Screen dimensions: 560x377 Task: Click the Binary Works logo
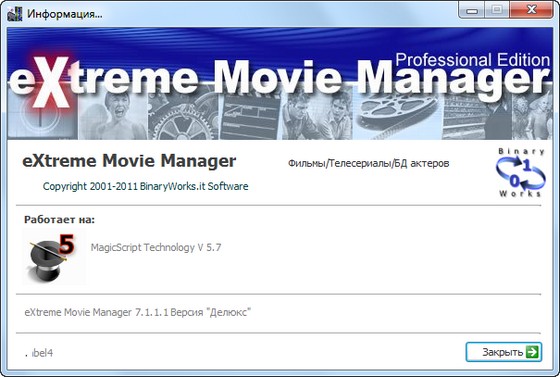[521, 172]
